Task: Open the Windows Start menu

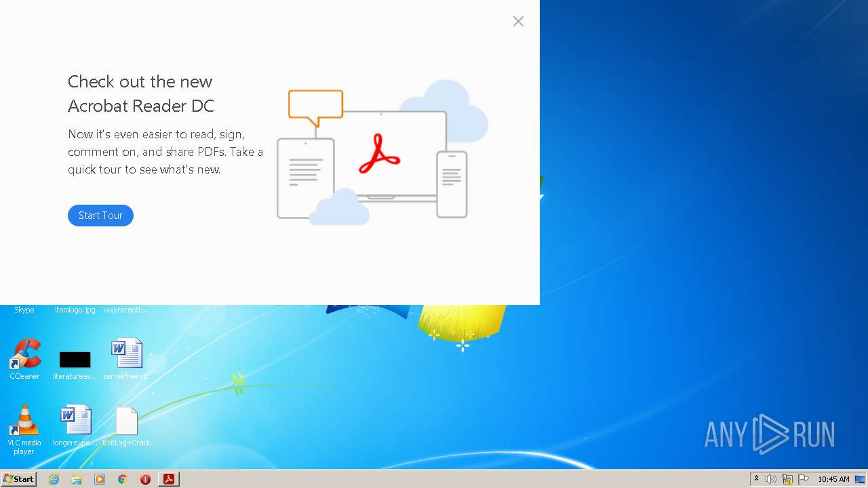Action: point(19,479)
